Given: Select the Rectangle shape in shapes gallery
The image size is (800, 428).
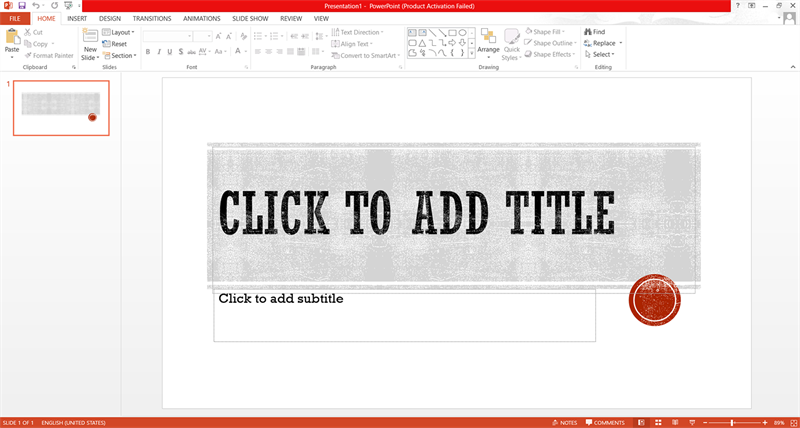Looking at the screenshot, I should pos(452,32).
